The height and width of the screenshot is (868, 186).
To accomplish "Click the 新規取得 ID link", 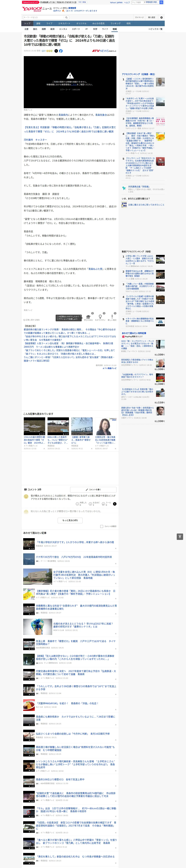I will 72,8.
